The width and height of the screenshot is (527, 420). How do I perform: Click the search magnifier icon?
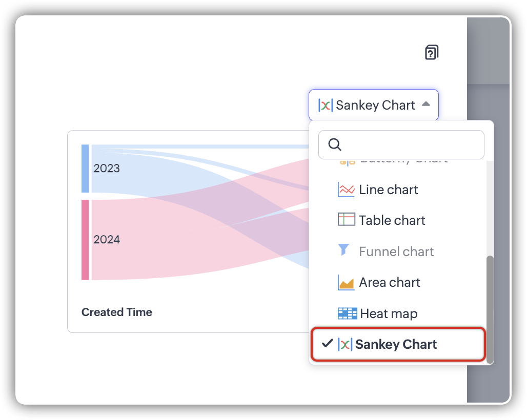point(335,145)
